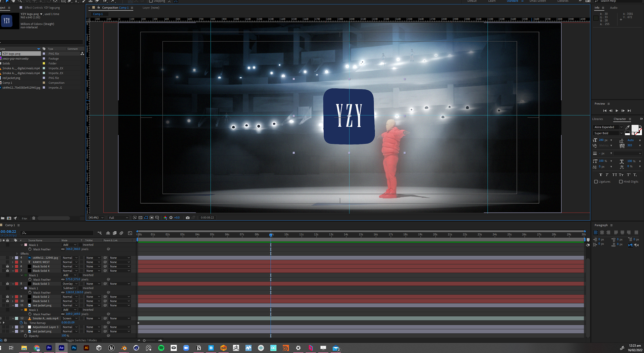Align text left in Paragraph panel

pyautogui.click(x=596, y=232)
